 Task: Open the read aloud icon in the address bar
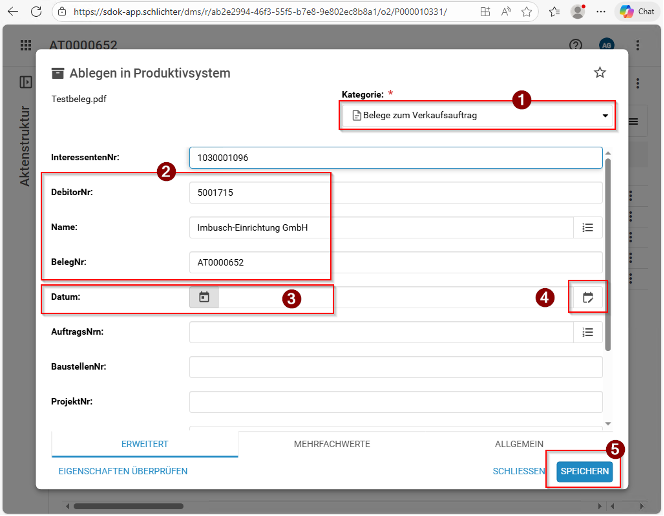pyautogui.click(x=506, y=12)
